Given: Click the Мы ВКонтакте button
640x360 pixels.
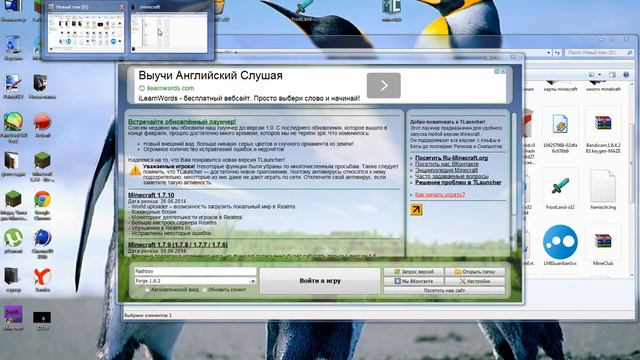Looking at the screenshot, I should click(x=413, y=281).
